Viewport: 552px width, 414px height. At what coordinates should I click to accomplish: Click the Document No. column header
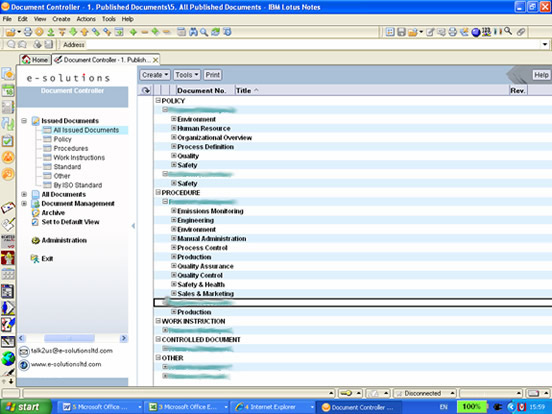point(201,90)
